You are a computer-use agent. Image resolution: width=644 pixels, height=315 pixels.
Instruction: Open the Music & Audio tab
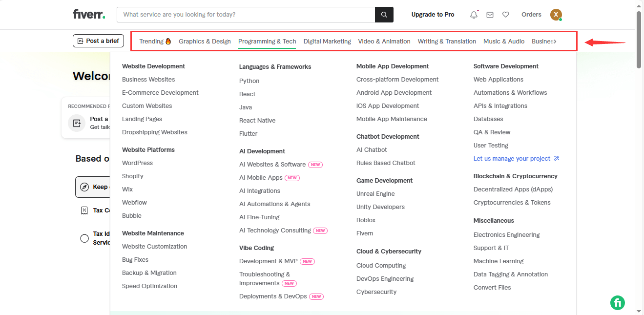tap(504, 42)
